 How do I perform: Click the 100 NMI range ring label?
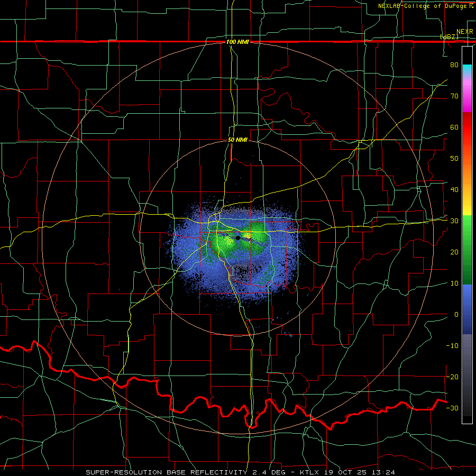tap(237, 42)
